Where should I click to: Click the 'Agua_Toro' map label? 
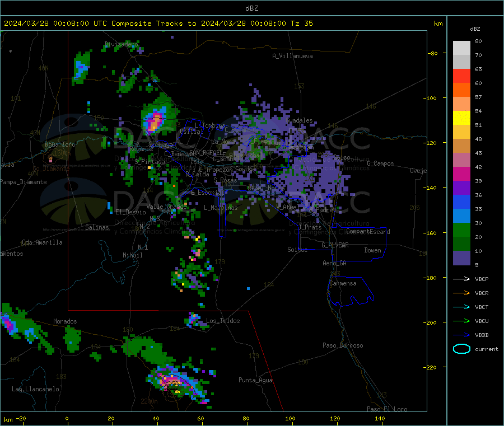60,144
